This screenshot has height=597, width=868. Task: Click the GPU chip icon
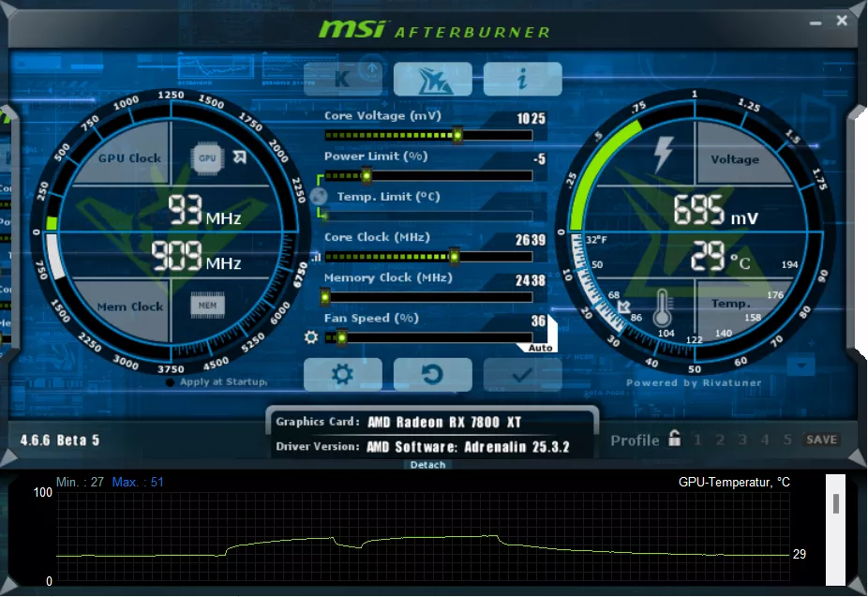coord(207,158)
